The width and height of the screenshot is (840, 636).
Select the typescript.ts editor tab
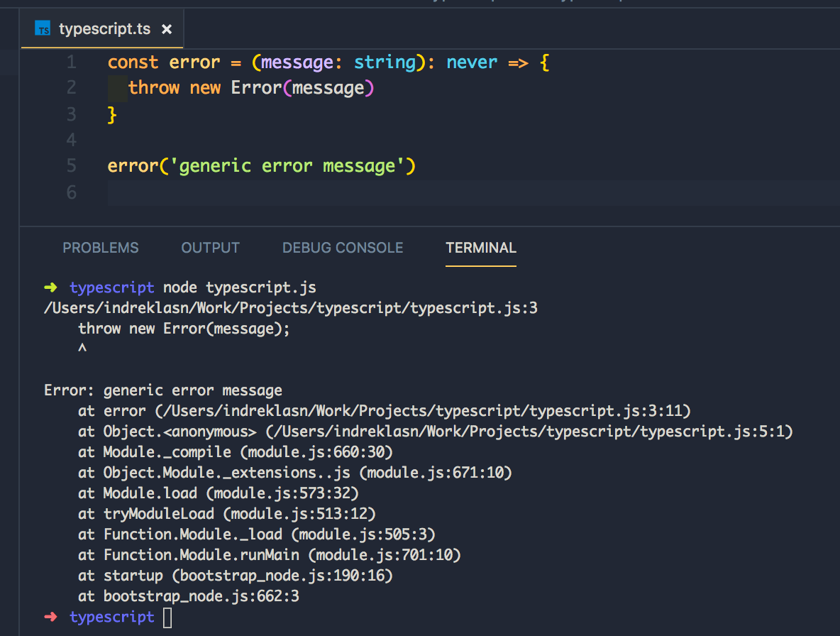(102, 29)
